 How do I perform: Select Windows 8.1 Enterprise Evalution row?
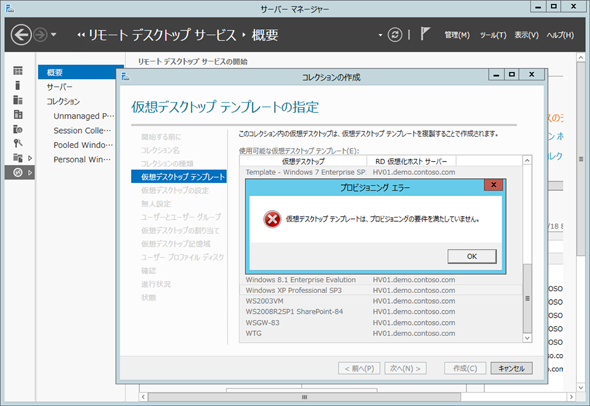point(381,280)
